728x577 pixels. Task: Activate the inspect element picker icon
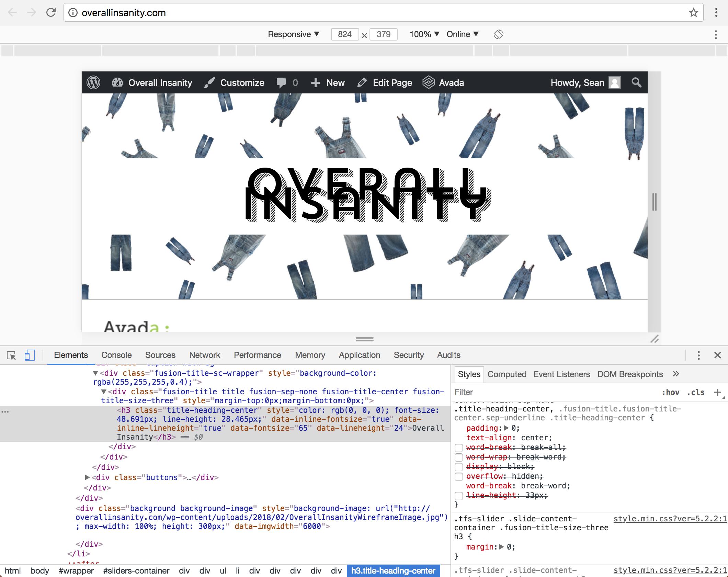[x=11, y=355]
